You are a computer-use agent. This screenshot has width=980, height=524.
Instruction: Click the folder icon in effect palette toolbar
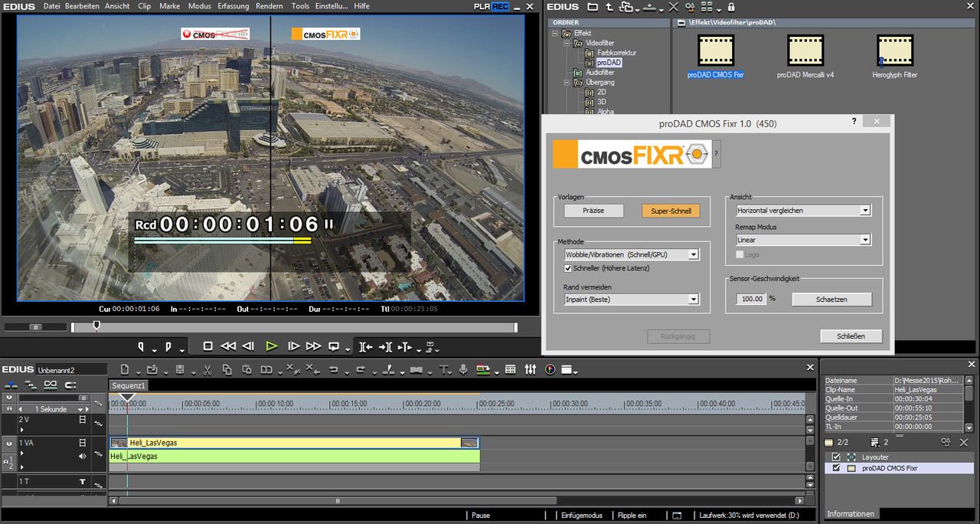593,7
